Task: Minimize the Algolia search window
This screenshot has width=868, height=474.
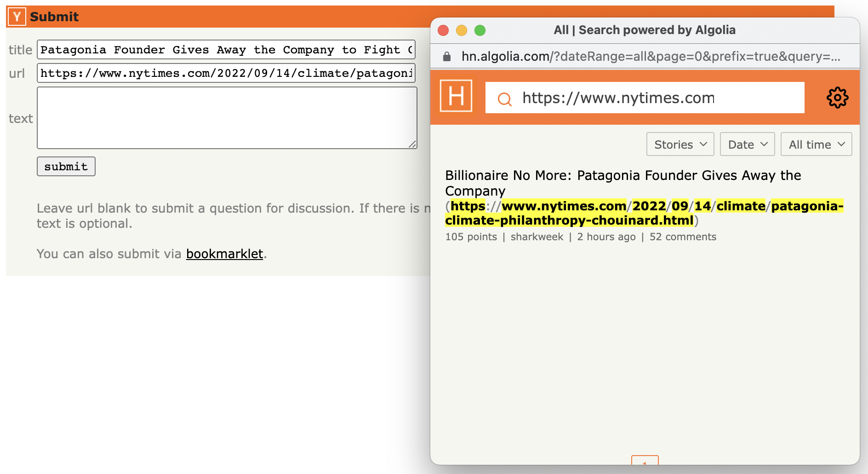Action: (462, 30)
